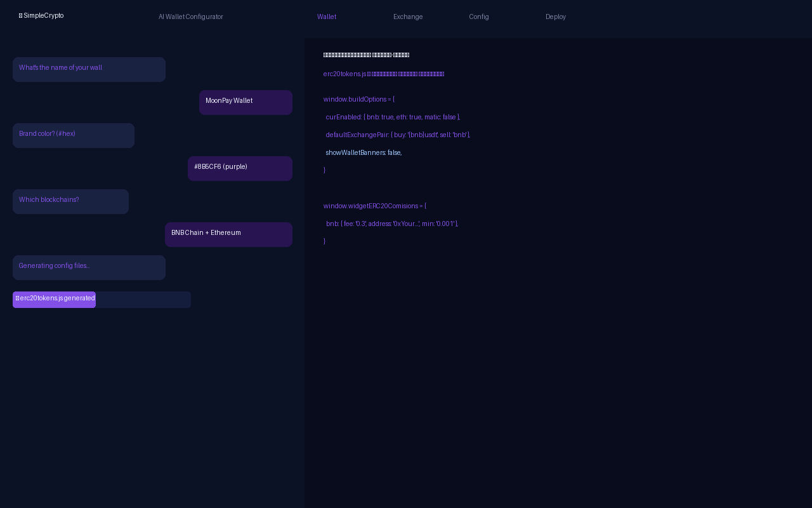This screenshot has width=812, height=508.
Task: Click the purple icon in the generated-file bubble
Action: click(x=17, y=298)
